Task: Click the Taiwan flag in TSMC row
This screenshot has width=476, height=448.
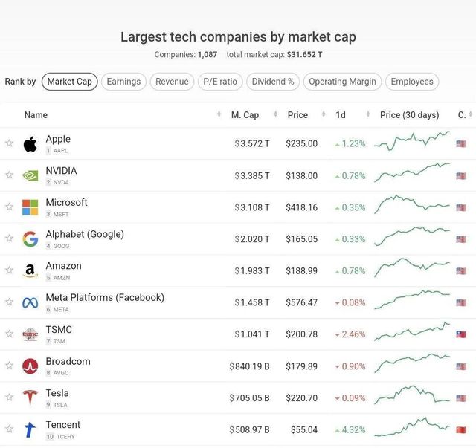Action: 461,334
